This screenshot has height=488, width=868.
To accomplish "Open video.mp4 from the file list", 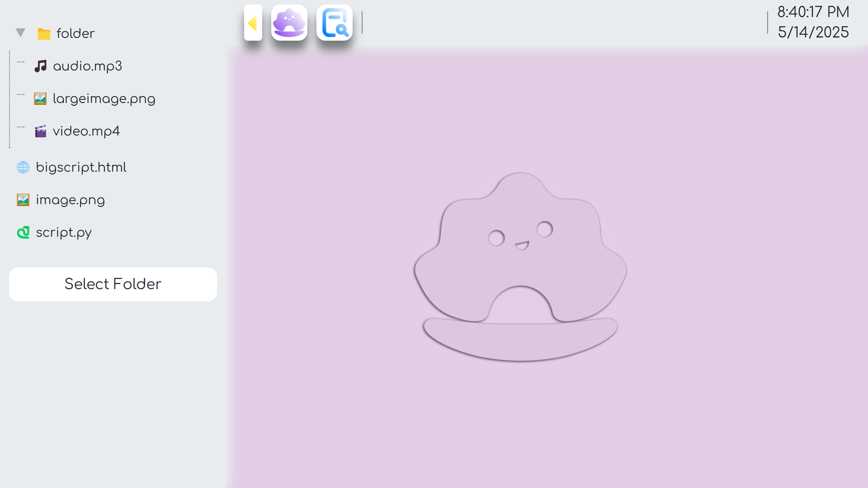I will (86, 131).
